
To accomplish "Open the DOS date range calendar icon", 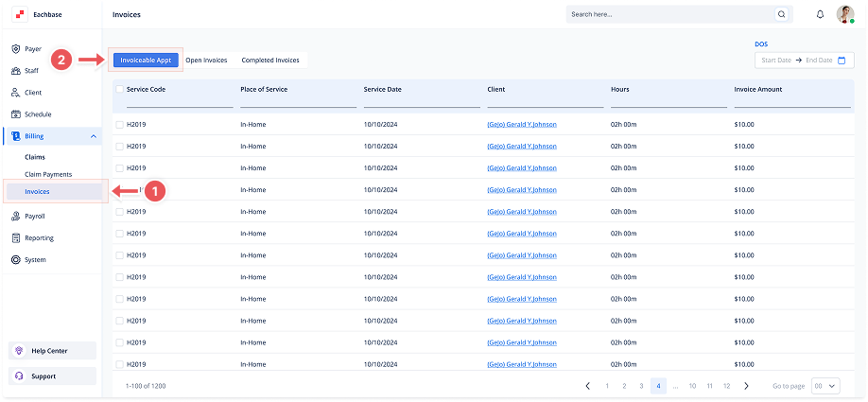I will point(842,61).
